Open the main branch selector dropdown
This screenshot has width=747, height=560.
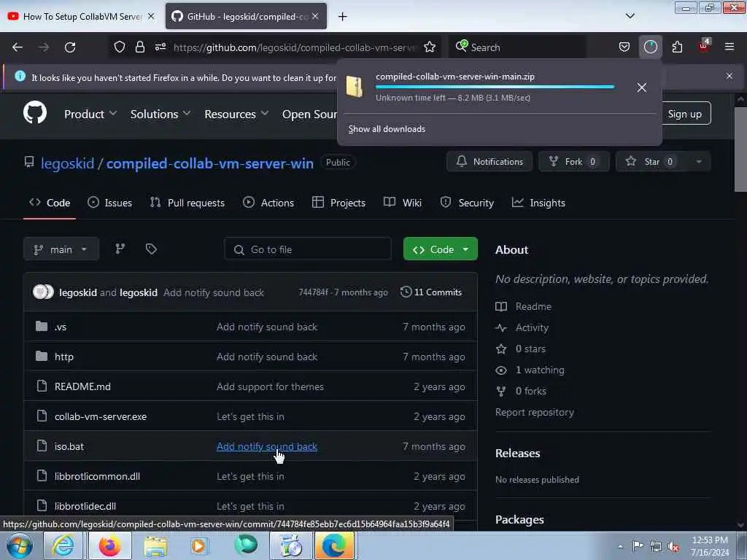coord(61,249)
